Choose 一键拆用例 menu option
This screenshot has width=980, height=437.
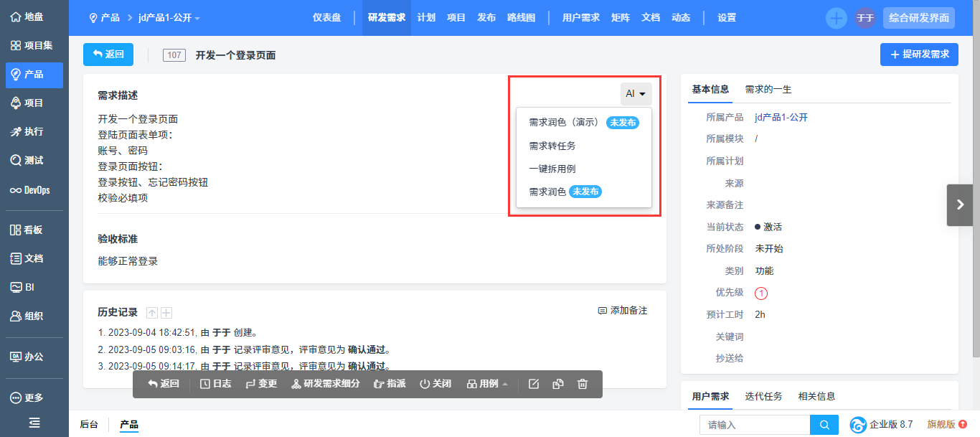[552, 169]
